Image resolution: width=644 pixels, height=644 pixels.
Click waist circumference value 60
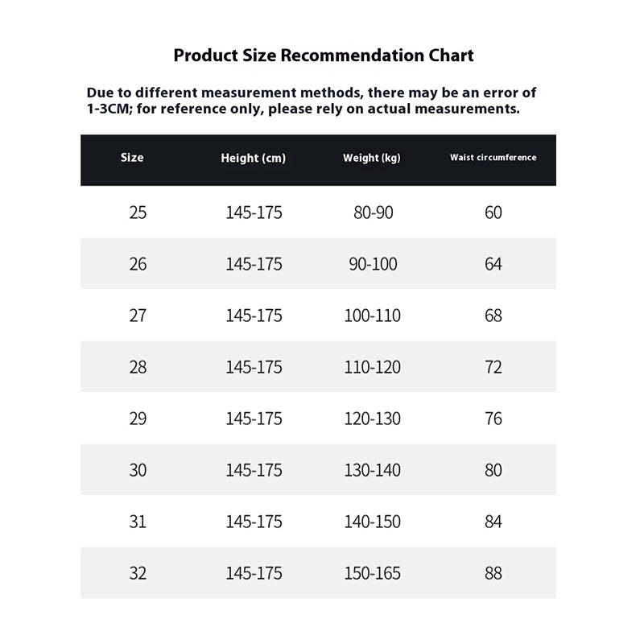[x=493, y=213]
